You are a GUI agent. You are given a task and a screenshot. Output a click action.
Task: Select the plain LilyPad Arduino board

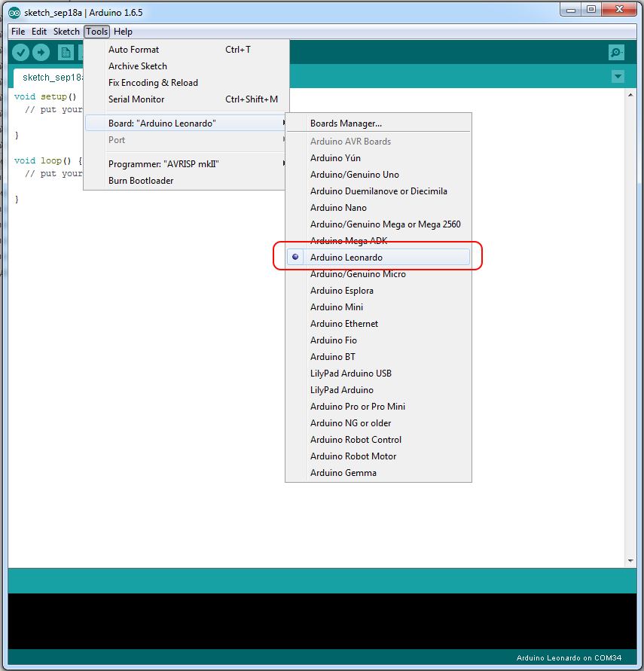(x=378, y=390)
